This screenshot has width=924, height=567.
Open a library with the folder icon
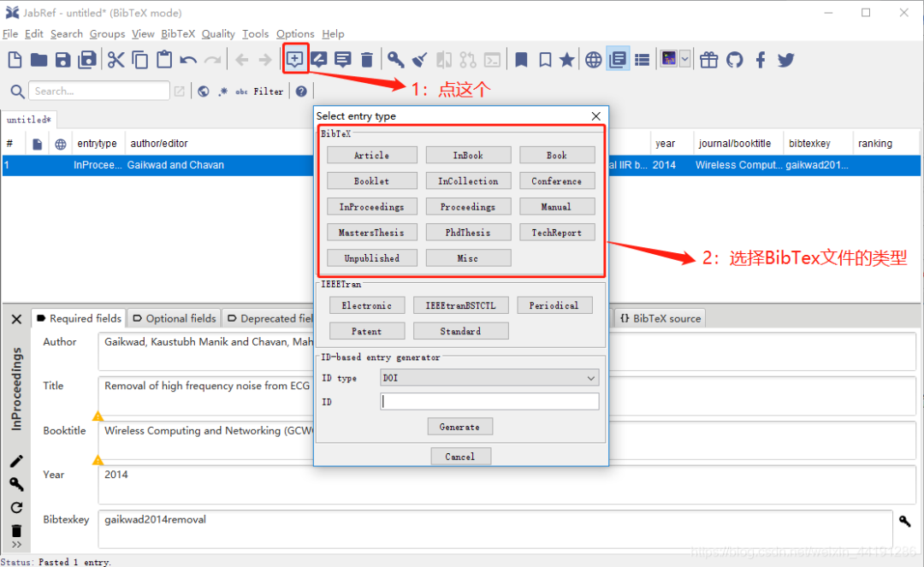[x=38, y=60]
